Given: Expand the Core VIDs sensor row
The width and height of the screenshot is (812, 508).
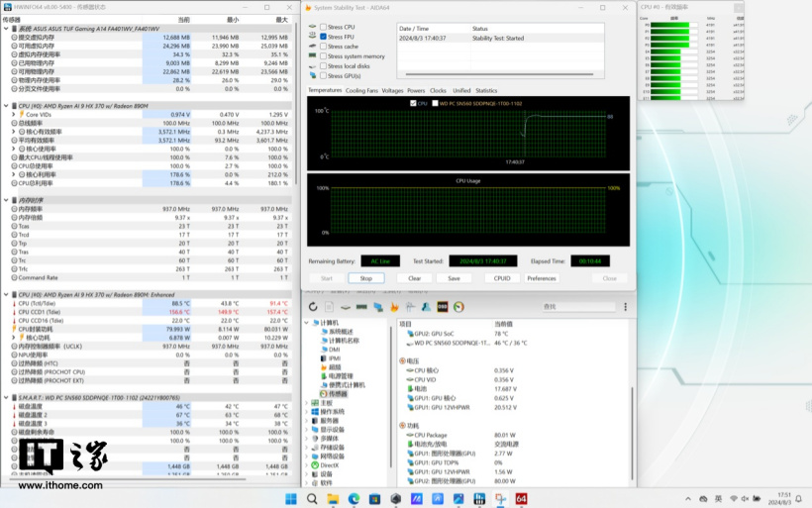Looking at the screenshot, I should [12, 114].
